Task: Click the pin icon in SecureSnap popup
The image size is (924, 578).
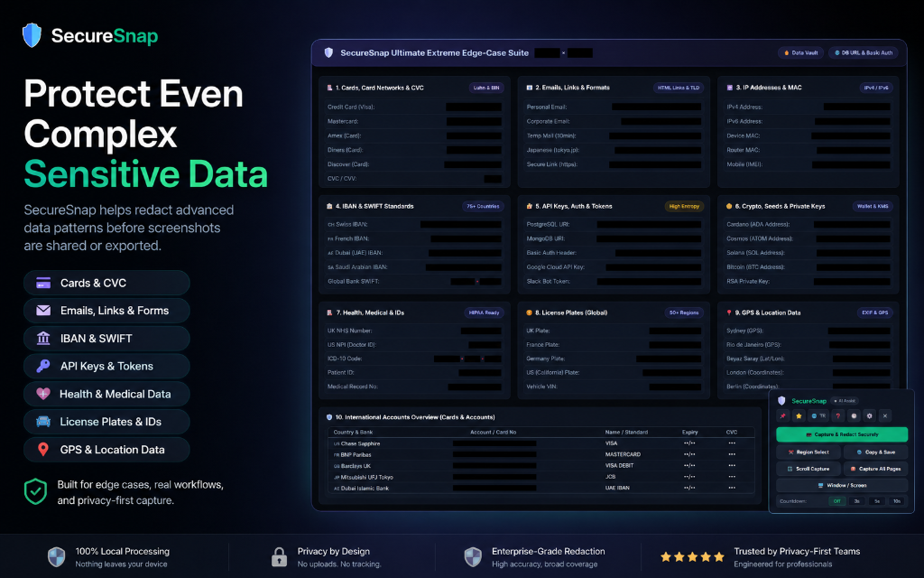Action: 782,415
